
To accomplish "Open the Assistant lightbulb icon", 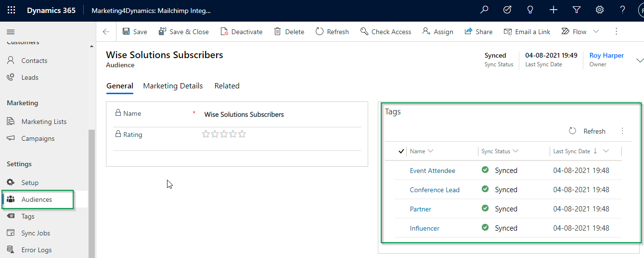I will 530,10.
